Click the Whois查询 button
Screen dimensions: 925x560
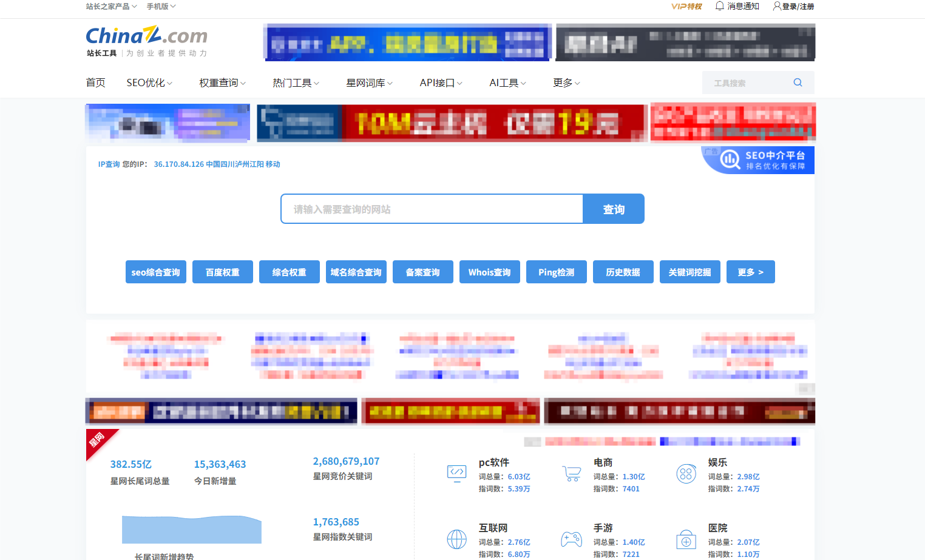click(489, 272)
